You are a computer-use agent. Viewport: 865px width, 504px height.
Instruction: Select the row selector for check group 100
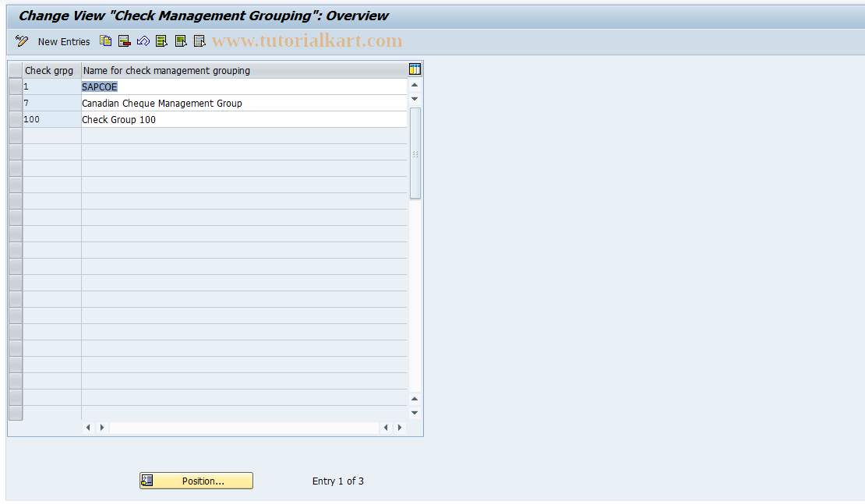coord(16,119)
